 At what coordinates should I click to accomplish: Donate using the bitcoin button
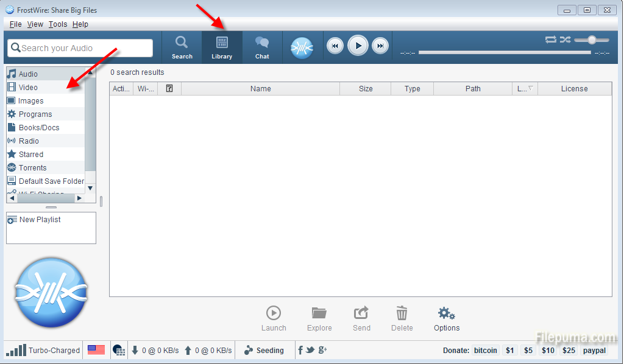485,351
